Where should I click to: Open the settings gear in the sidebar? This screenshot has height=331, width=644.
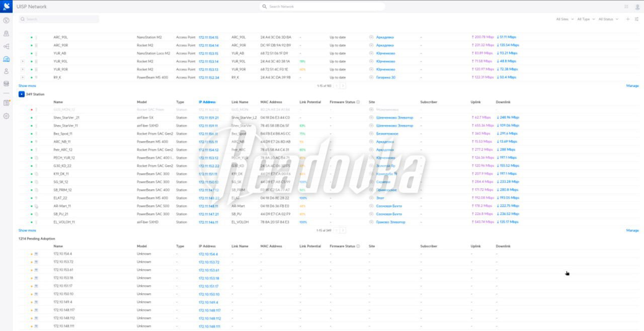[x=7, y=116]
